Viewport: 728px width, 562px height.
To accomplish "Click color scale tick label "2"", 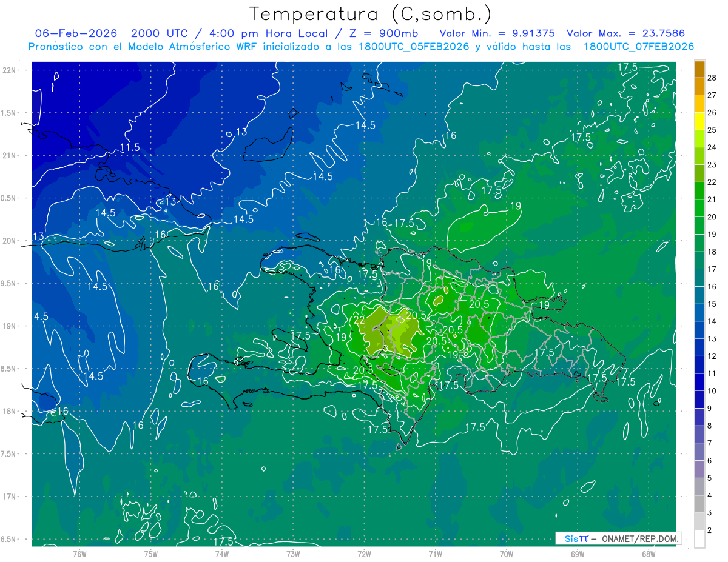I will tap(710, 531).
